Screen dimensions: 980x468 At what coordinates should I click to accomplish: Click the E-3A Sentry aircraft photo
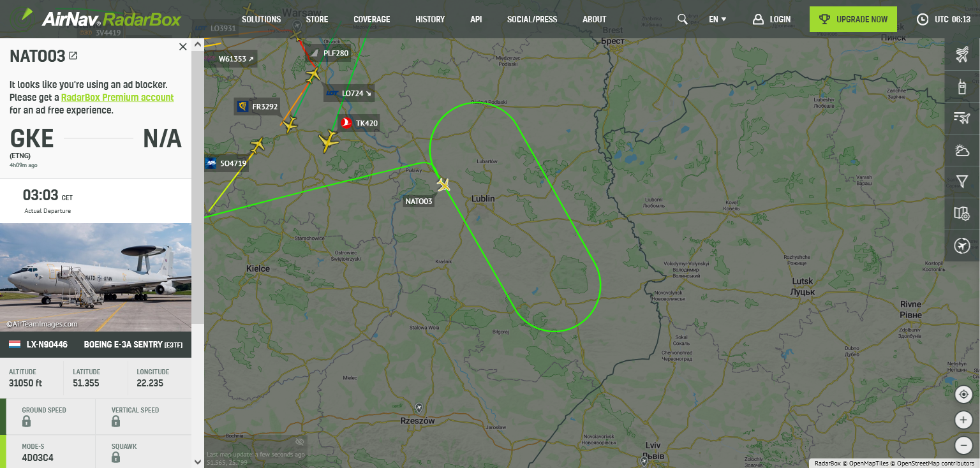click(96, 277)
